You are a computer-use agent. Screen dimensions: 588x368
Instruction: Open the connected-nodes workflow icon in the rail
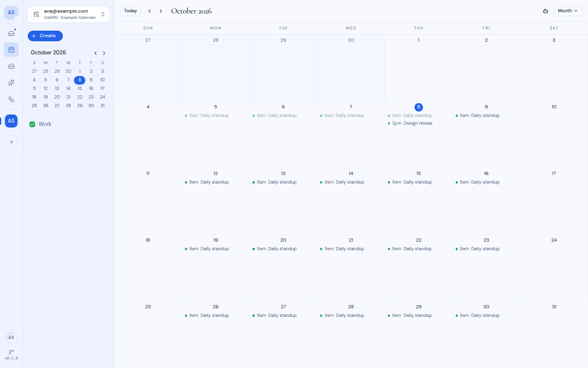(x=11, y=99)
